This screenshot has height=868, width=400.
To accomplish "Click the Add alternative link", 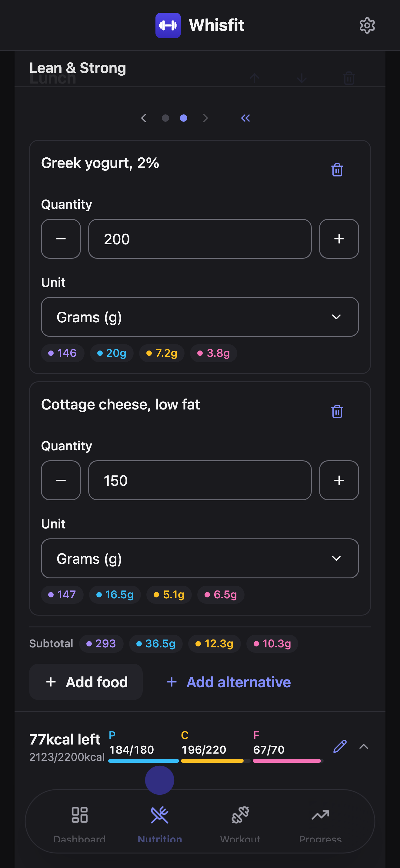I will [x=228, y=682].
